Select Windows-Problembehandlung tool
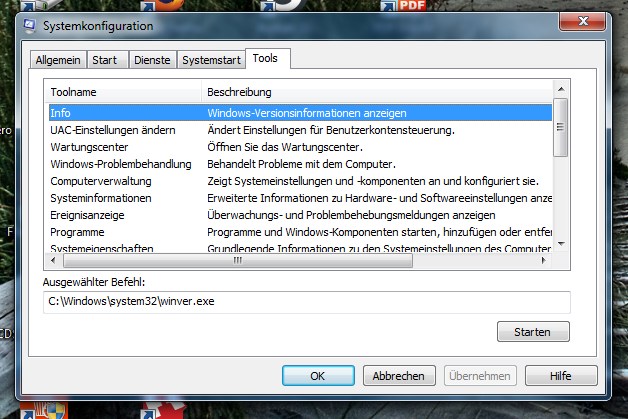The height and width of the screenshot is (419, 628). [x=300, y=164]
